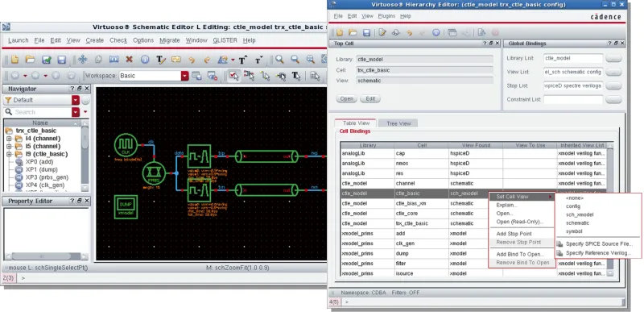The width and height of the screenshot is (644, 312).
Task: Click Undo arrow in Hierarchy Editor toolbar
Action: (x=409, y=32)
